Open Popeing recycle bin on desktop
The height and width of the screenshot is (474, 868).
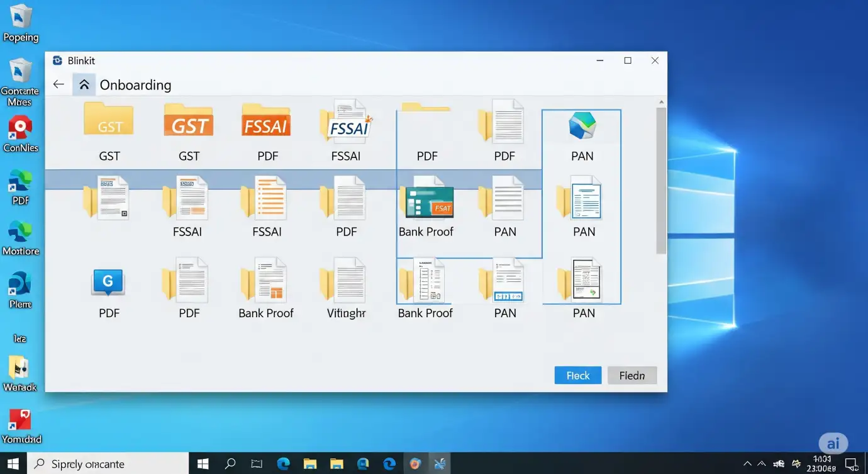pyautogui.click(x=21, y=16)
